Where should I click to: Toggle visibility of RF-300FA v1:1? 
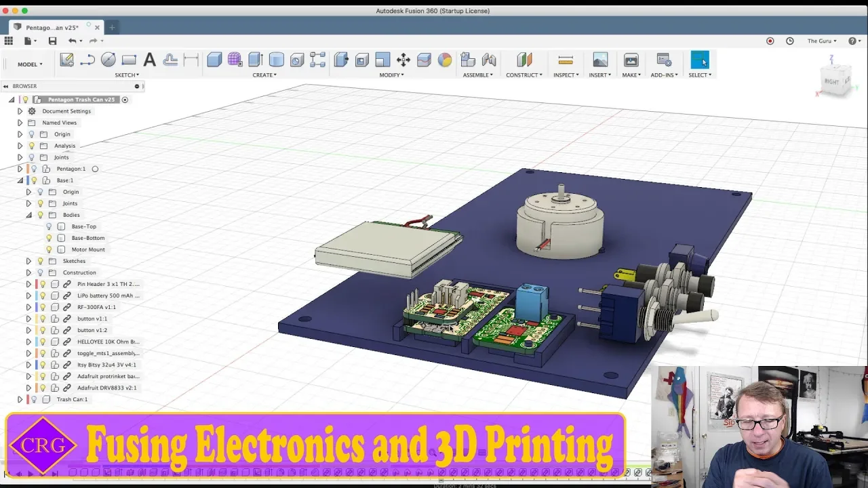coord(42,307)
